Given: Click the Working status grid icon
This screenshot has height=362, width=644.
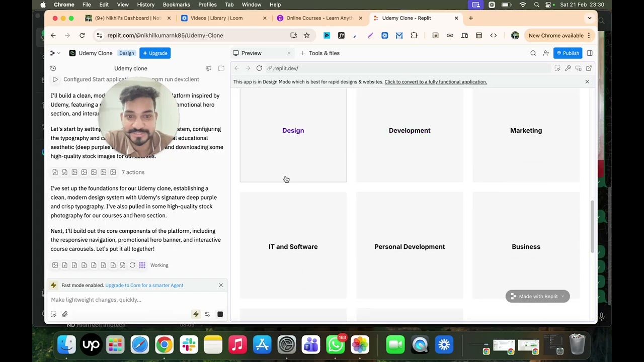Looking at the screenshot, I should click(142, 265).
